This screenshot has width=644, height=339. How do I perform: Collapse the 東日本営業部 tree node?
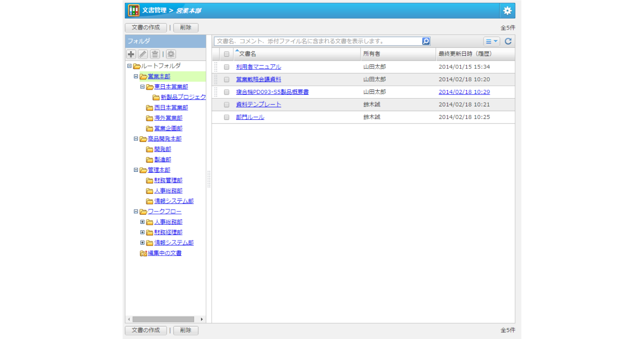pos(142,87)
